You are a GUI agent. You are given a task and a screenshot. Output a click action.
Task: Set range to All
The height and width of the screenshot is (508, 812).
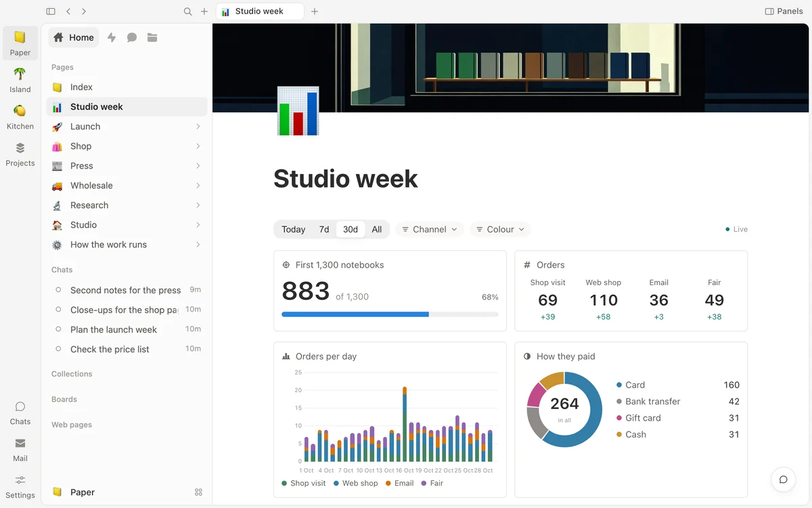pyautogui.click(x=377, y=230)
